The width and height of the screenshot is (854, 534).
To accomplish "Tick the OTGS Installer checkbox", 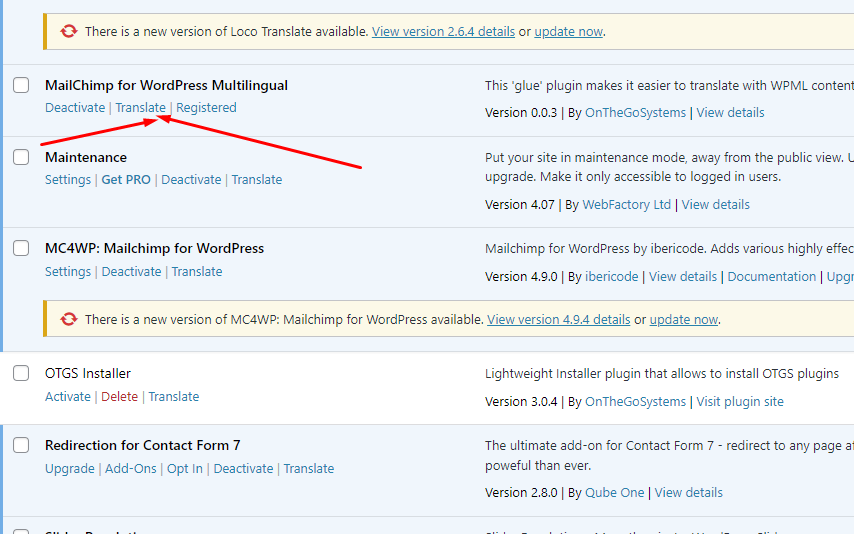I will [x=21, y=373].
